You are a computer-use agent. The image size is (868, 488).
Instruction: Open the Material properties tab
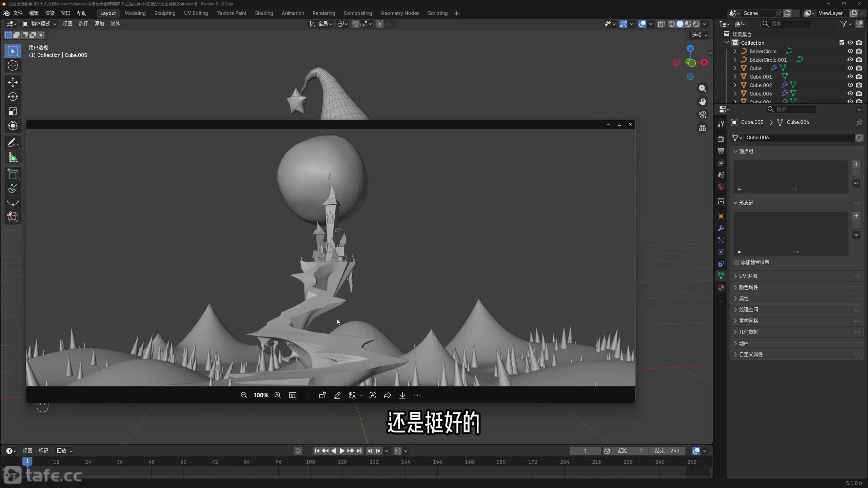721,288
